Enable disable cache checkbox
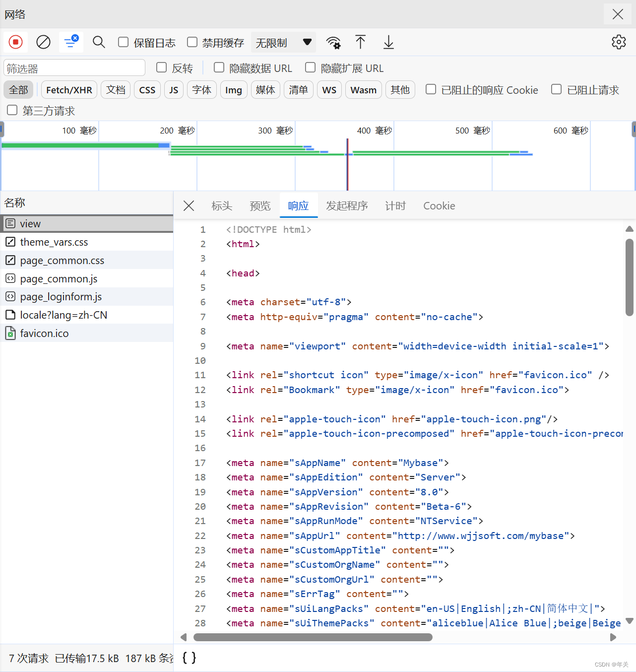This screenshot has height=672, width=636. (x=192, y=42)
